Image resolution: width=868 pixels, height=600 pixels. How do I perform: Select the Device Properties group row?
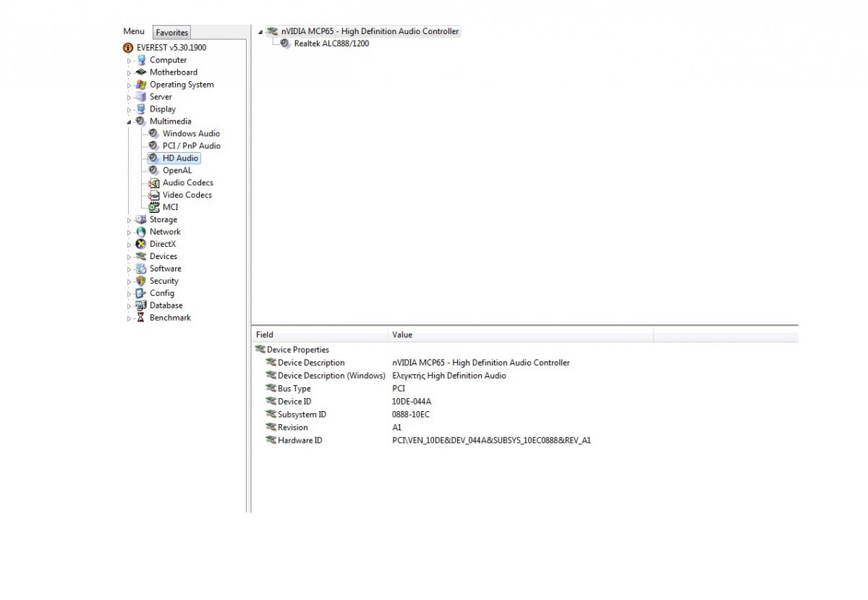[298, 350]
